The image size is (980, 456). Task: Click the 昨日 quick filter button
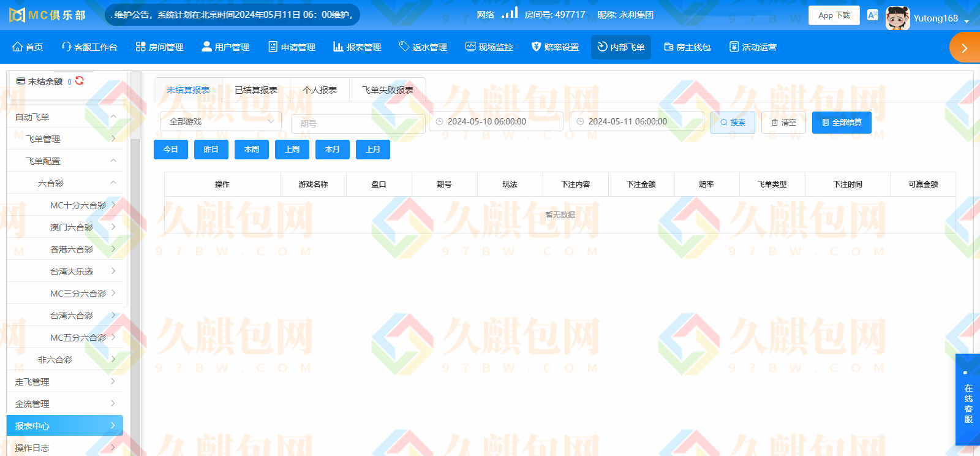click(211, 150)
